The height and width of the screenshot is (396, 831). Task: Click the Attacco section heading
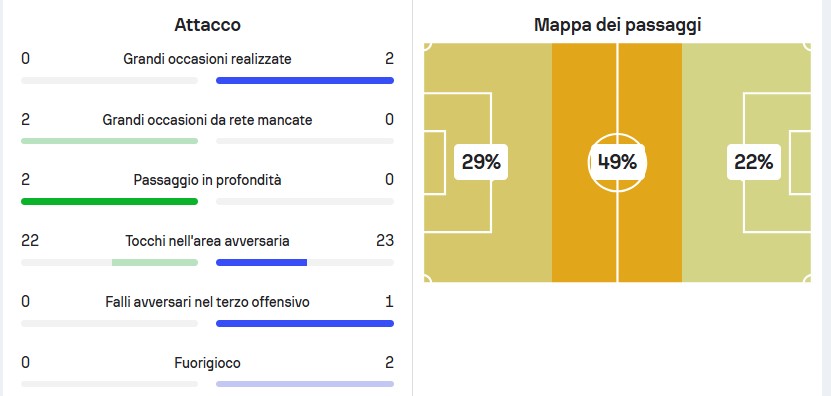pyautogui.click(x=207, y=25)
